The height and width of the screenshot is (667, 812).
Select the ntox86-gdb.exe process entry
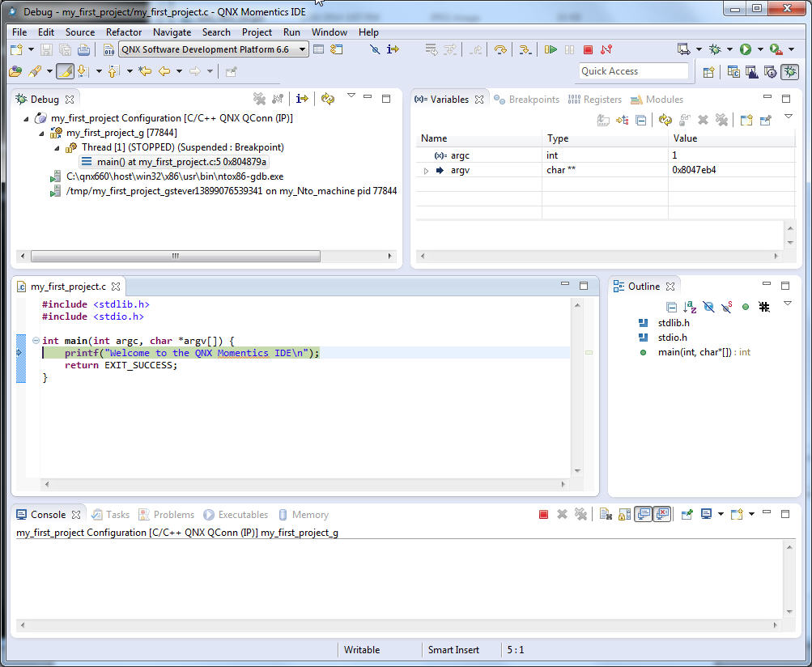[168, 176]
